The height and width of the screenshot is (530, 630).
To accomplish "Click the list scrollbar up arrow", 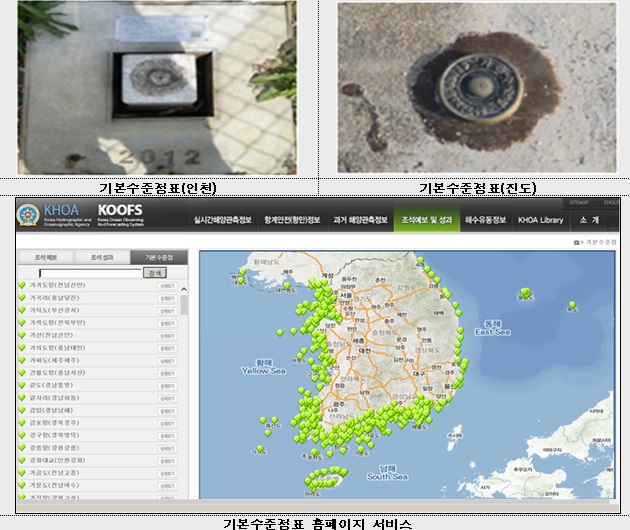I will (184, 289).
